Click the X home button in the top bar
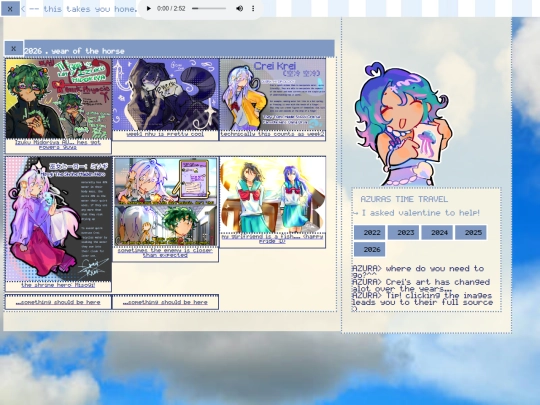Viewport: 540px width, 405px height. point(10,9)
